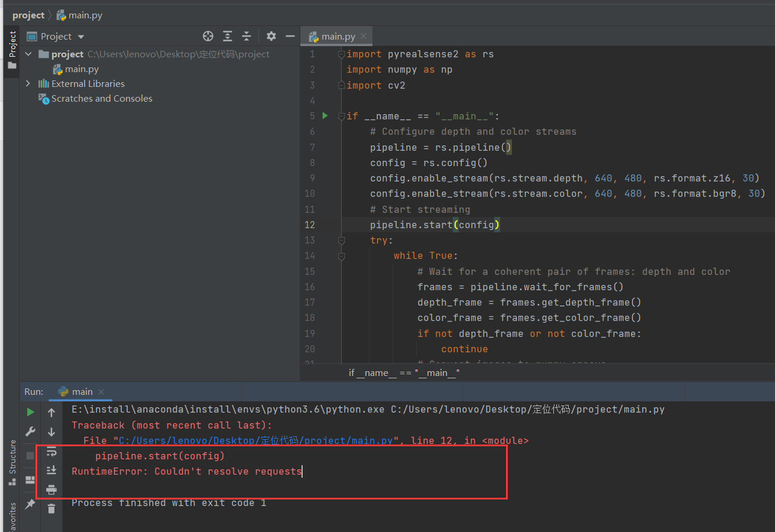Expand all items in Project tree

click(x=228, y=36)
